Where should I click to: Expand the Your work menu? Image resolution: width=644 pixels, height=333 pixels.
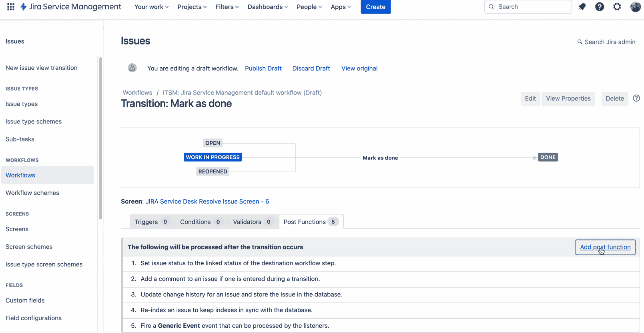pyautogui.click(x=152, y=7)
